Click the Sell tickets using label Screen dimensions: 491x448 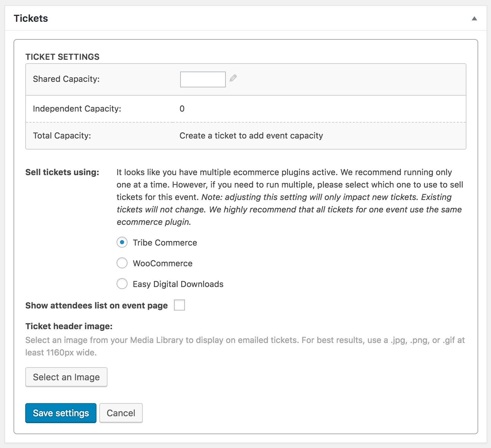point(62,172)
